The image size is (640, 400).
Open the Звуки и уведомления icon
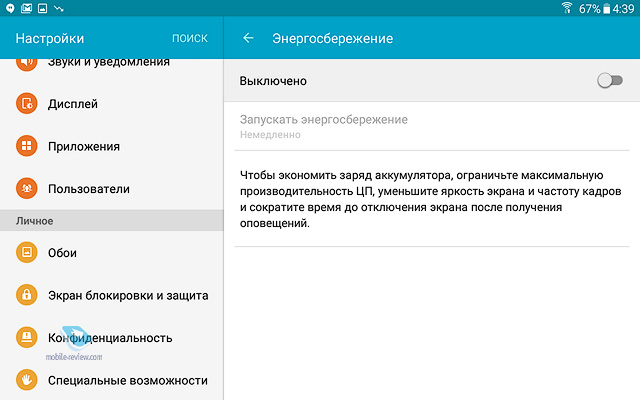[26, 62]
